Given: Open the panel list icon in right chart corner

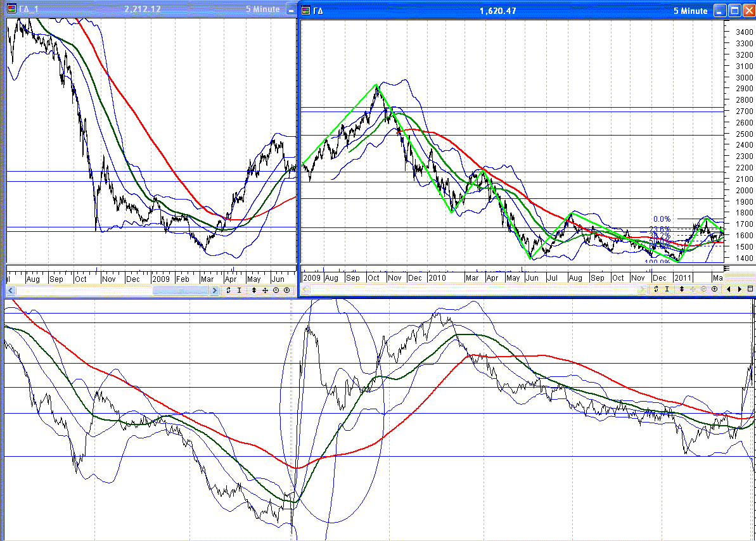Looking at the screenshot, I should [x=750, y=290].
